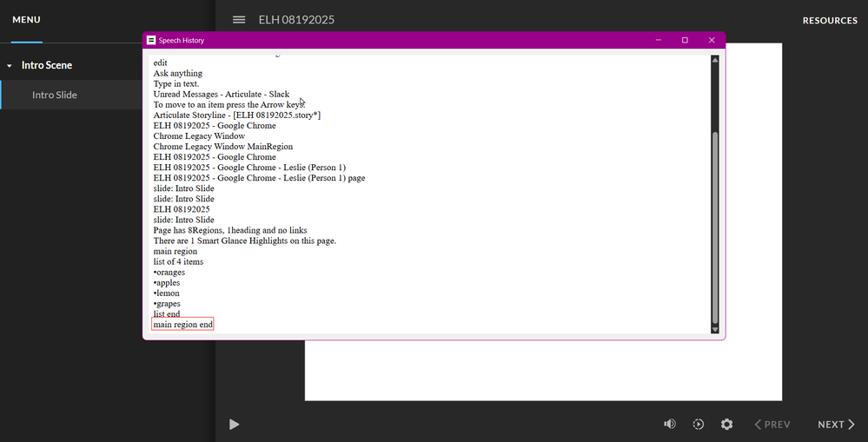Select the MENU tab in sidebar
Image resolution: width=868 pixels, height=442 pixels.
click(x=27, y=20)
